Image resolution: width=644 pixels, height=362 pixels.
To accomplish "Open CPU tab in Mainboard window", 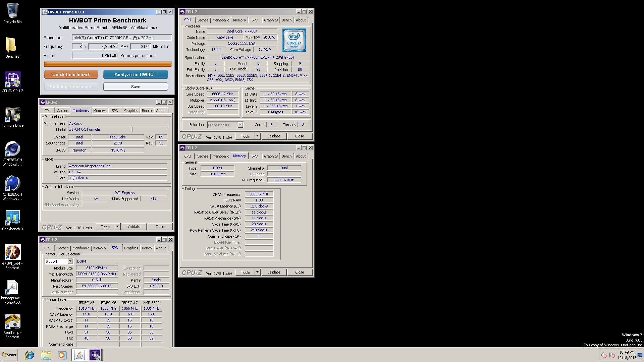I will click(48, 111).
